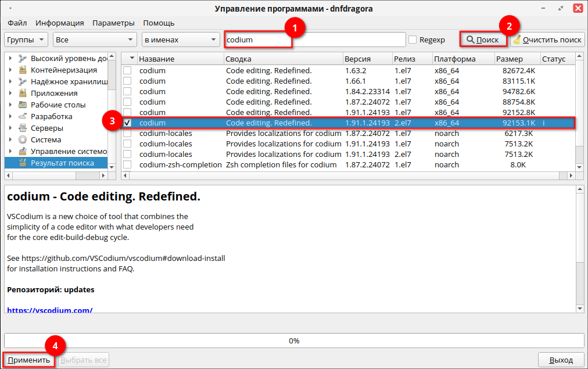
Task: Click the 0% progress bar
Action: click(294, 341)
